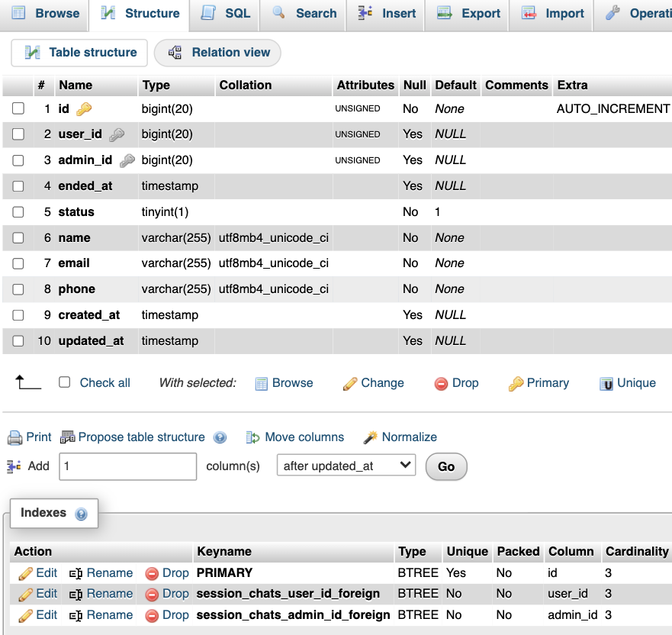Image resolution: width=672 pixels, height=635 pixels.
Task: Click the Structure tab icon
Action: coord(108,13)
